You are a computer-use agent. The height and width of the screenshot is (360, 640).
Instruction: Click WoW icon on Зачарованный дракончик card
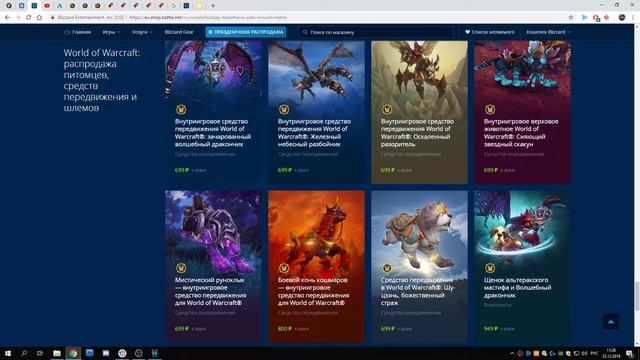pyautogui.click(x=181, y=109)
